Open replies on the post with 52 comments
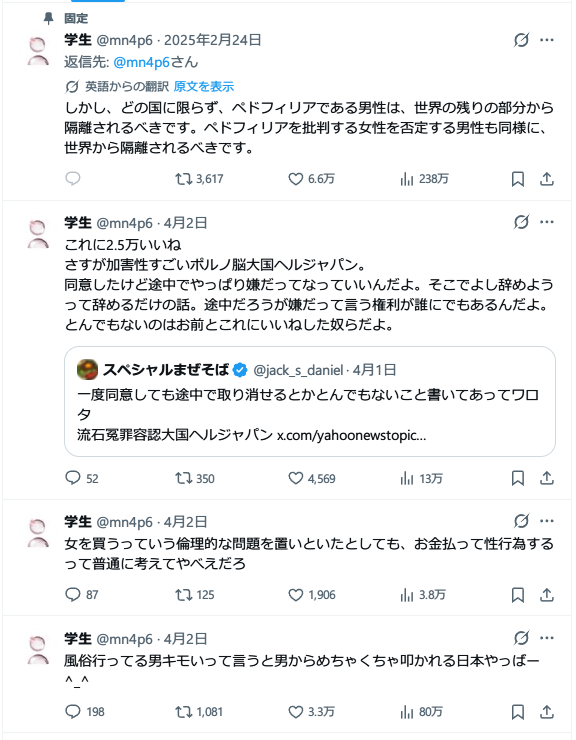The image size is (576, 740). 82,479
